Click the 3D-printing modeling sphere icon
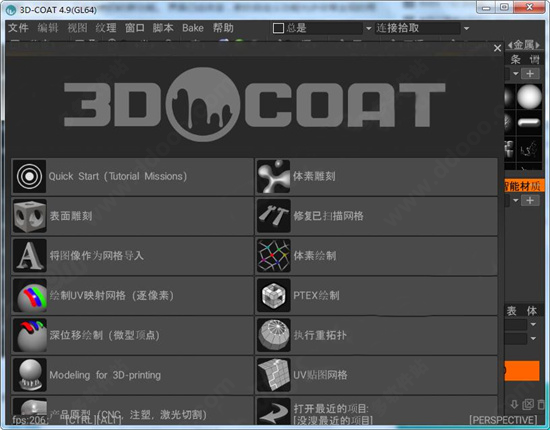 [29, 375]
